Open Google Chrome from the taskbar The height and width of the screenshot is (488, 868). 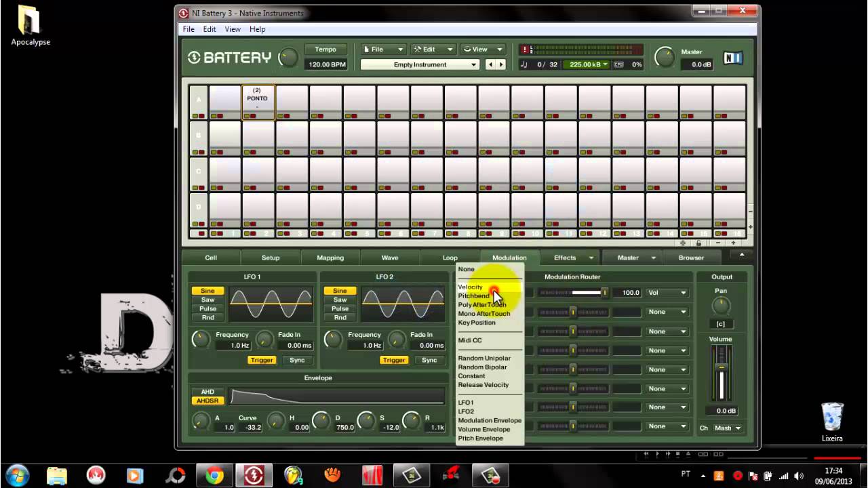click(x=215, y=475)
